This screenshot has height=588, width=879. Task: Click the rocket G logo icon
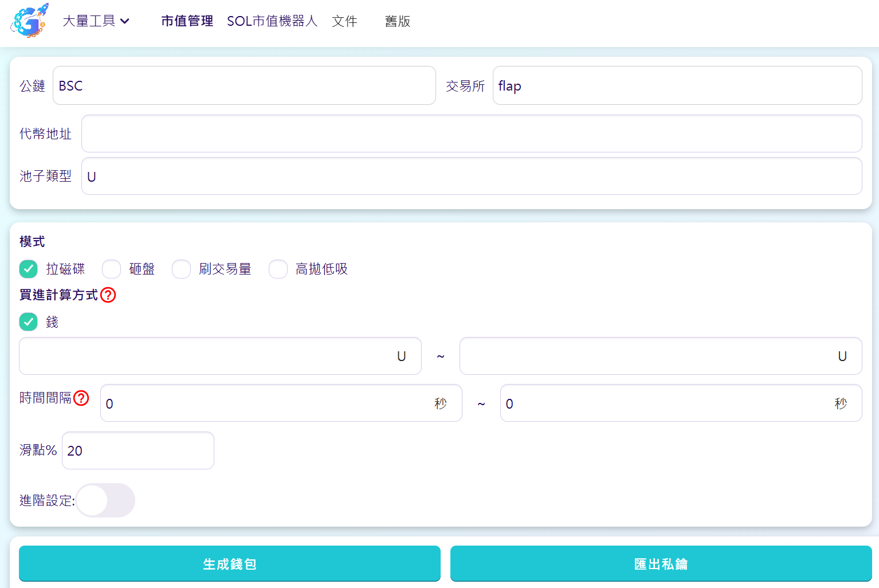tap(29, 21)
